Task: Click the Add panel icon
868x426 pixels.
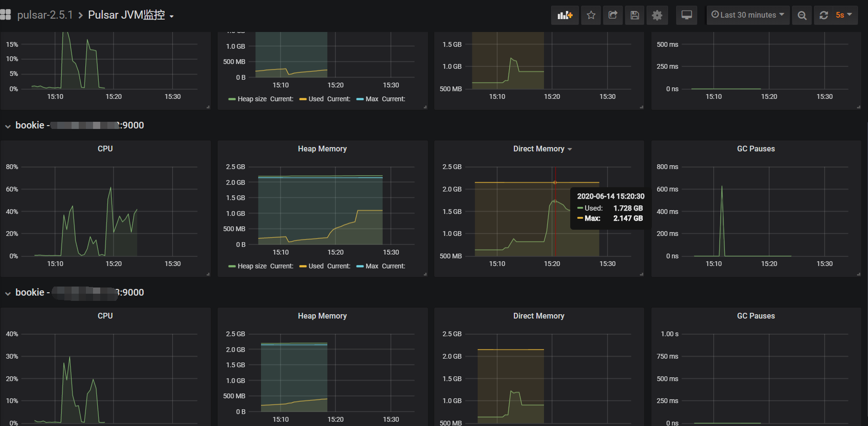Action: pyautogui.click(x=565, y=15)
